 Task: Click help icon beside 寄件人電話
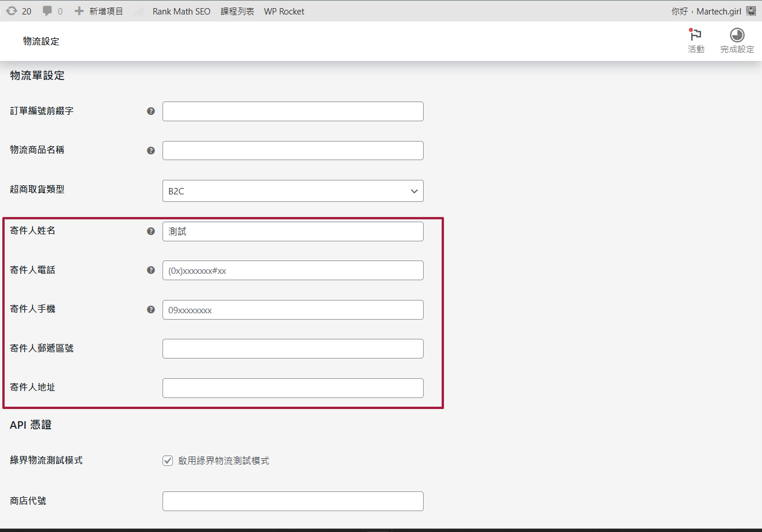click(151, 270)
